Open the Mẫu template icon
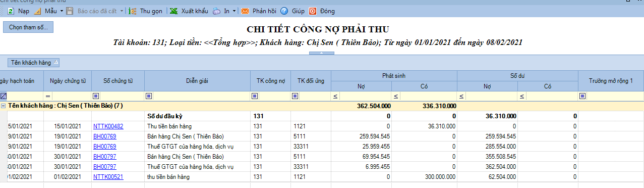The height and width of the screenshot is (188, 644). [37, 11]
